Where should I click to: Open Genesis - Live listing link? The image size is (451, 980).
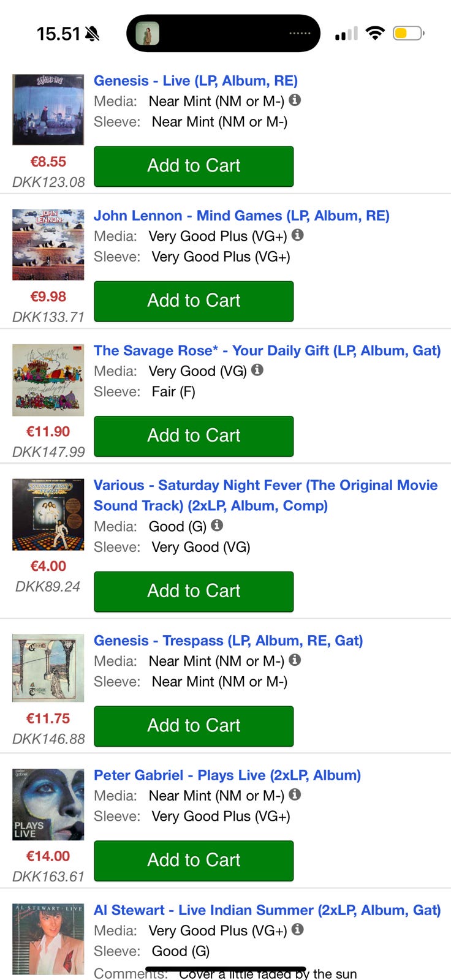[x=195, y=81]
